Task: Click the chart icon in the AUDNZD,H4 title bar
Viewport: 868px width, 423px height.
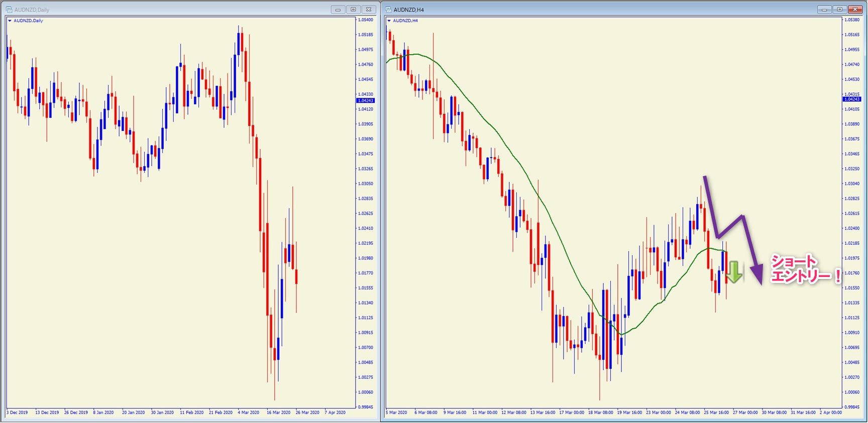Action: point(388,10)
